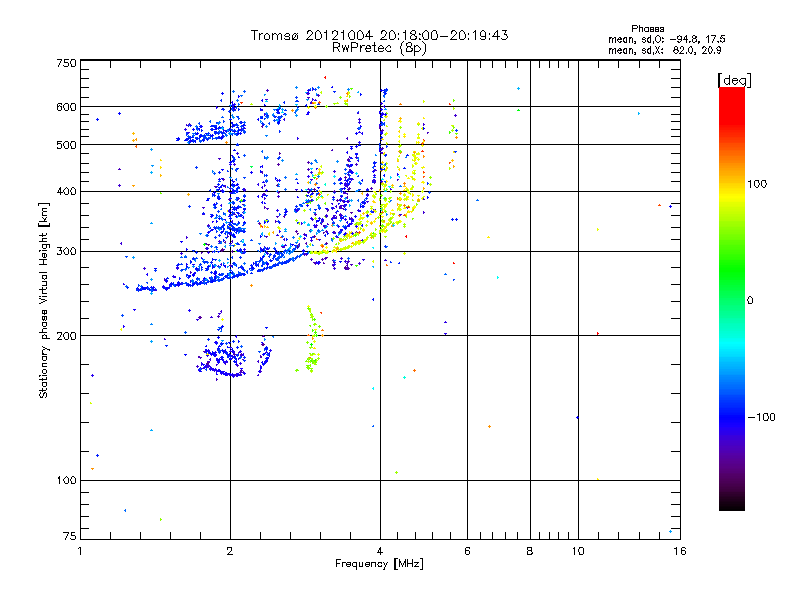Click the plot title 'Tromsø 20121004 20:18:00-20:19:43'
The image size is (800, 600).
(x=379, y=35)
